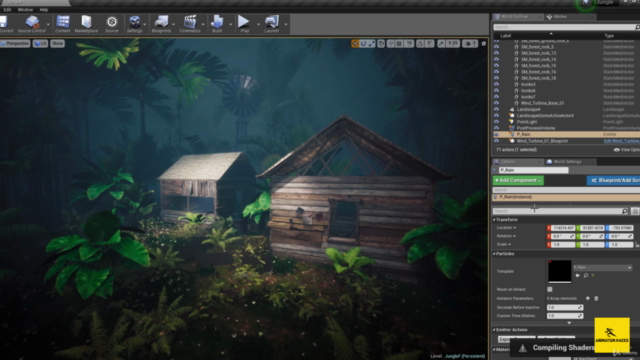
Task: Toggle visibility of PointLight actor
Action: pyautogui.click(x=496, y=122)
